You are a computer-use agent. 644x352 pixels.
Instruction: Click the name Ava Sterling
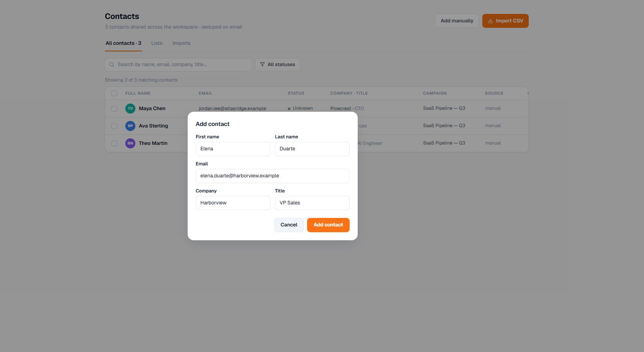coord(153,126)
